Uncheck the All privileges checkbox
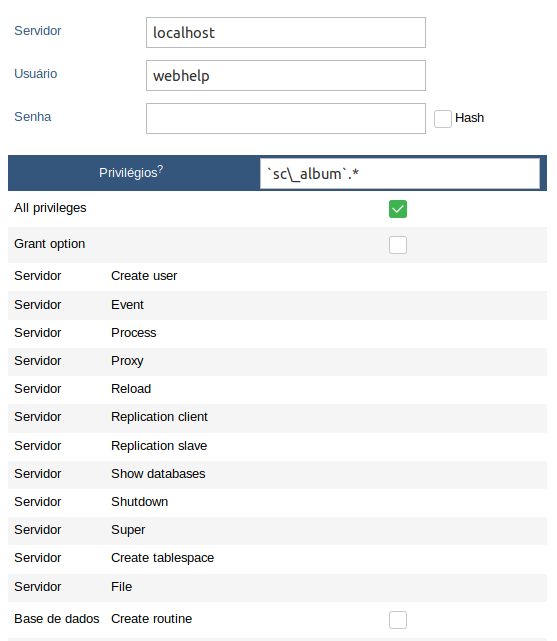Image resolution: width=557 pixels, height=641 pixels. click(398, 209)
